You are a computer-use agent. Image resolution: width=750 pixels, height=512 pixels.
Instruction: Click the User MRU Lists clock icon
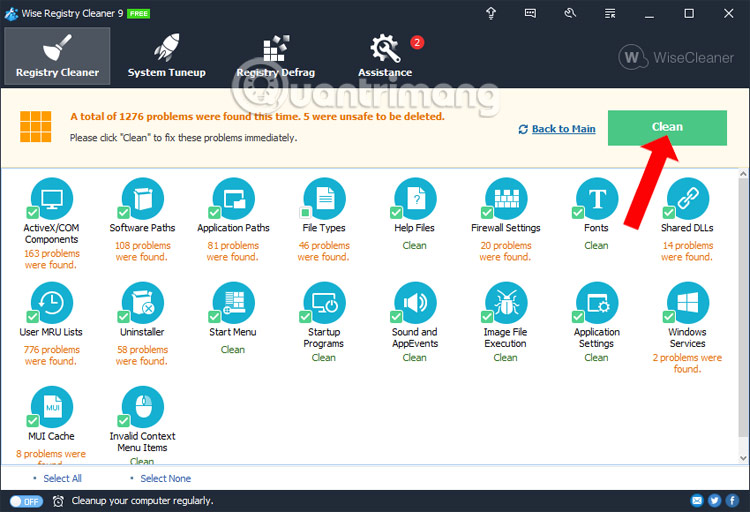[x=52, y=302]
